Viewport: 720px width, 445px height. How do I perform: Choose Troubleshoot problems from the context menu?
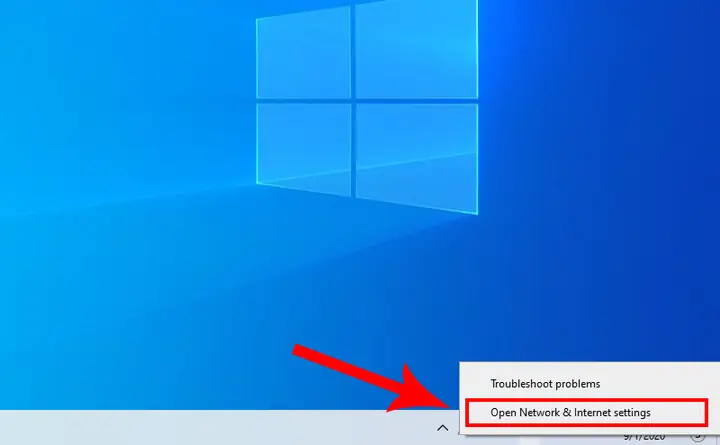pos(545,383)
